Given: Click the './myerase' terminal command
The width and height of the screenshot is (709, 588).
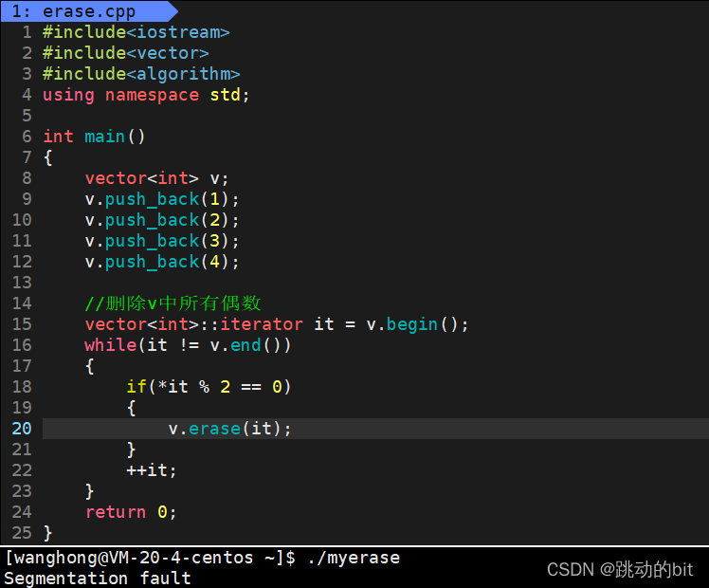Looking at the screenshot, I should [354, 559].
